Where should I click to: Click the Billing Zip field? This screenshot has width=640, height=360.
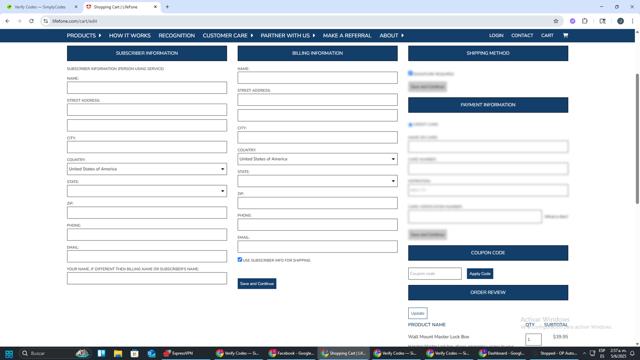pyautogui.click(x=318, y=203)
